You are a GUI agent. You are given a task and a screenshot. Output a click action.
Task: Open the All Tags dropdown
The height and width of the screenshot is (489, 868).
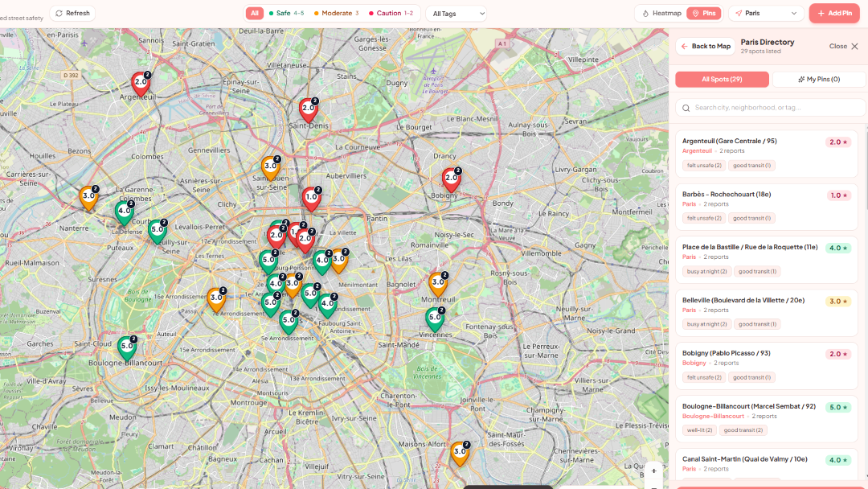coord(457,14)
